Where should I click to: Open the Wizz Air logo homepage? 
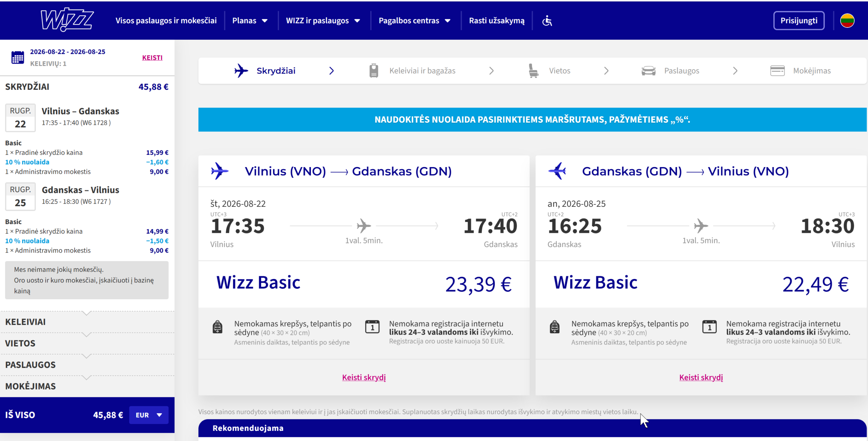67,20
